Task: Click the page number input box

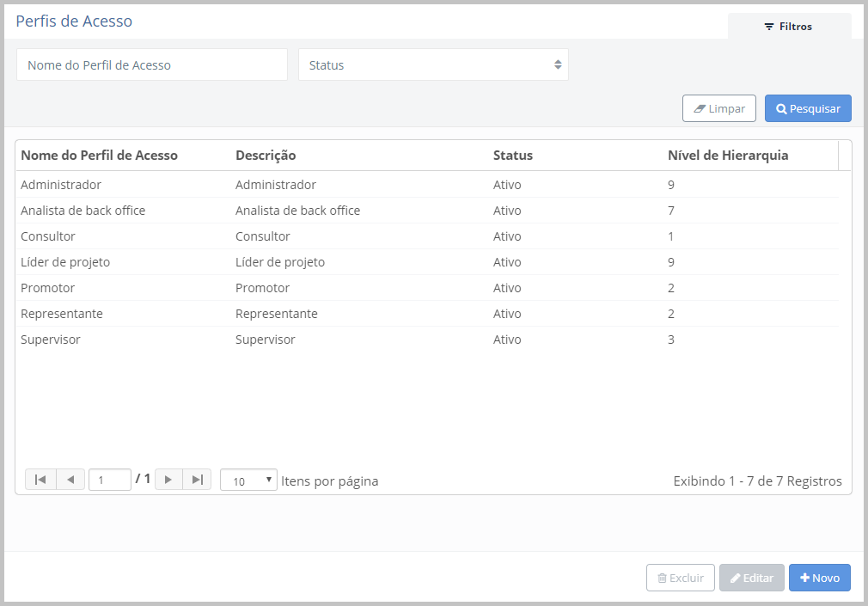Action: click(110, 481)
